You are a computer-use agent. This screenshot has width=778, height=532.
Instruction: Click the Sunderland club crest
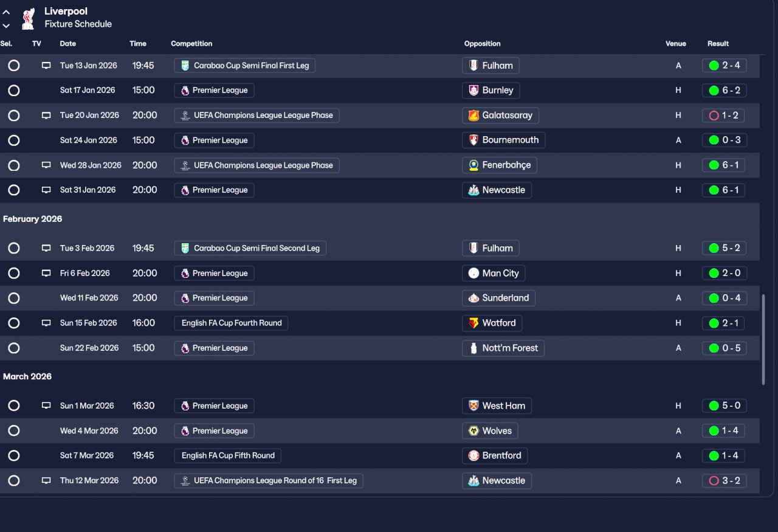point(473,298)
